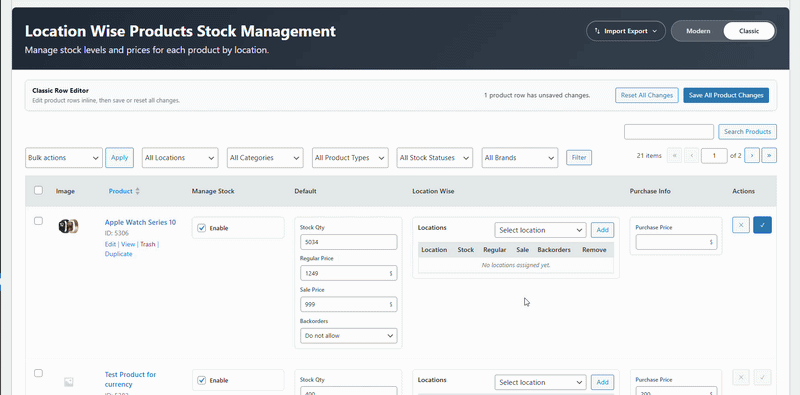
Task: Go to first page pagination arrow
Action: 674,156
